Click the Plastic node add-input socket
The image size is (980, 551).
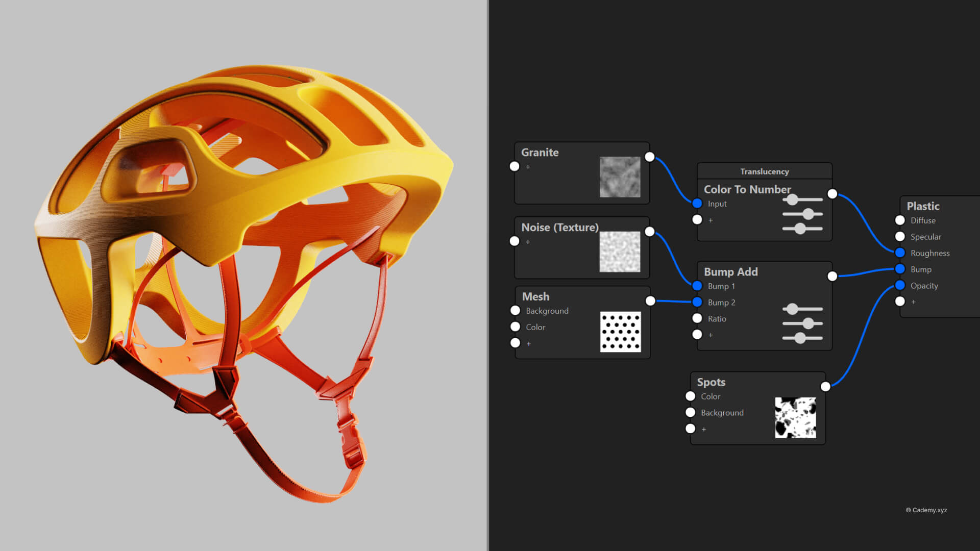click(900, 302)
